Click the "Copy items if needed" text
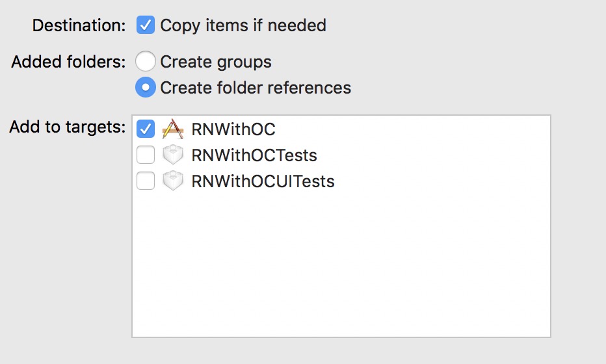 [x=243, y=25]
